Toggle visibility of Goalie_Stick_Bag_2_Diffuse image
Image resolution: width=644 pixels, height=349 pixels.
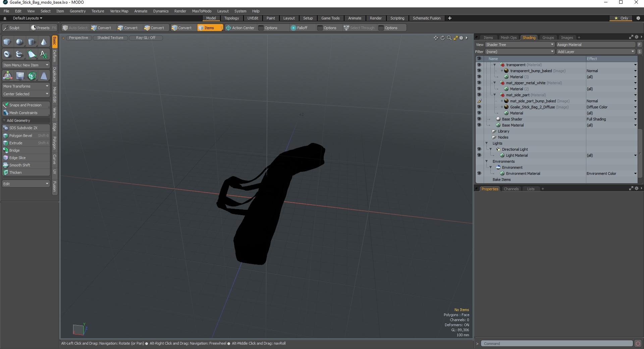[x=479, y=107]
